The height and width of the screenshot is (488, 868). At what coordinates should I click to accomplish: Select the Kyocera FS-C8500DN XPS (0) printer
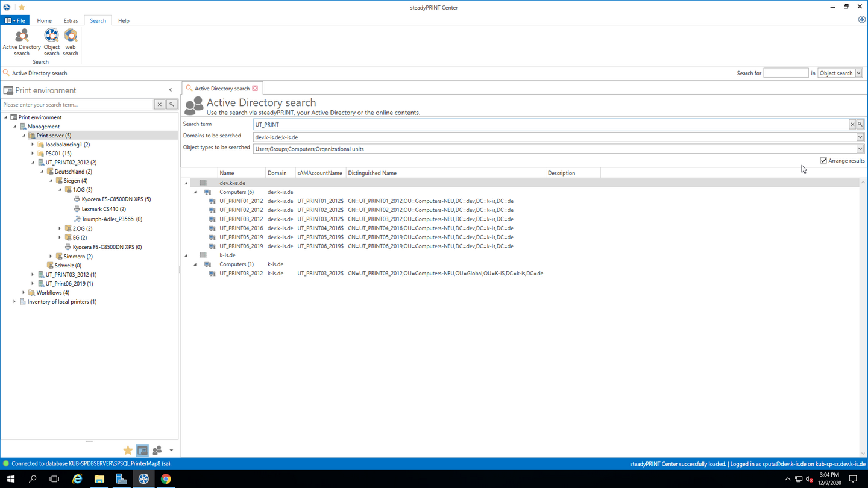107,247
